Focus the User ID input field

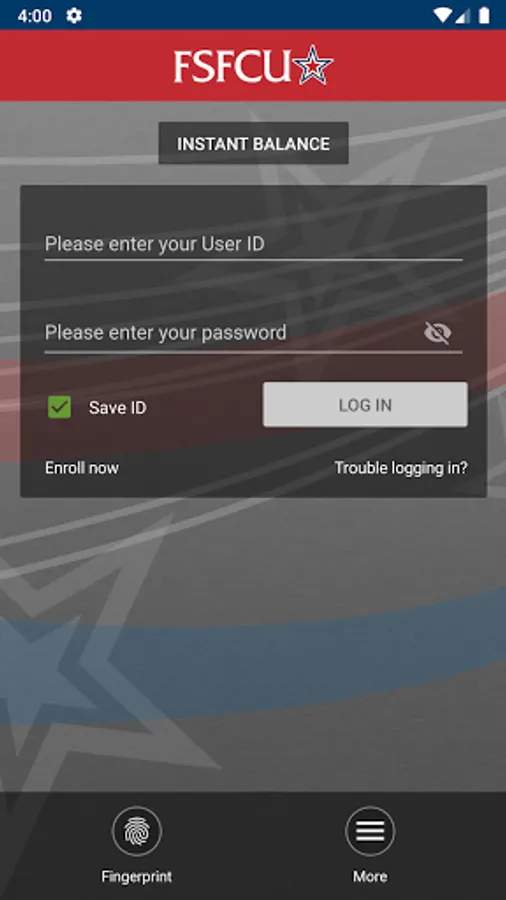(254, 245)
